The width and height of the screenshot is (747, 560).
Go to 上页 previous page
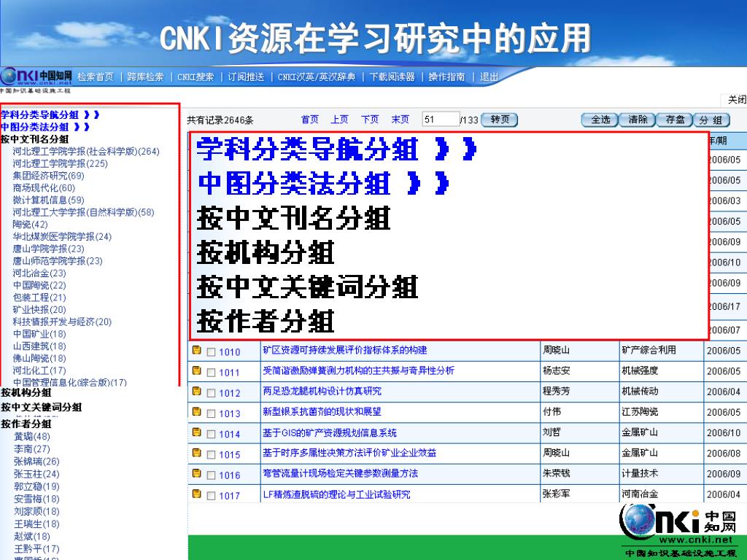(x=339, y=120)
